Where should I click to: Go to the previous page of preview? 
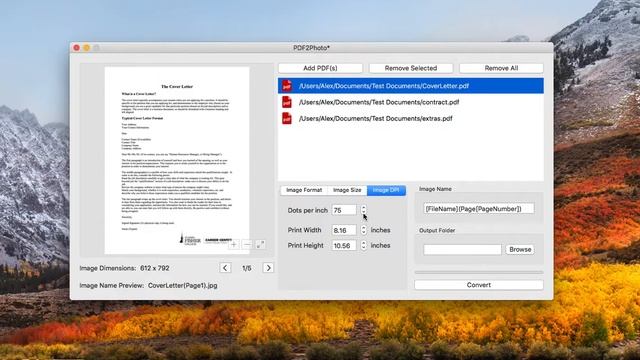(x=225, y=268)
